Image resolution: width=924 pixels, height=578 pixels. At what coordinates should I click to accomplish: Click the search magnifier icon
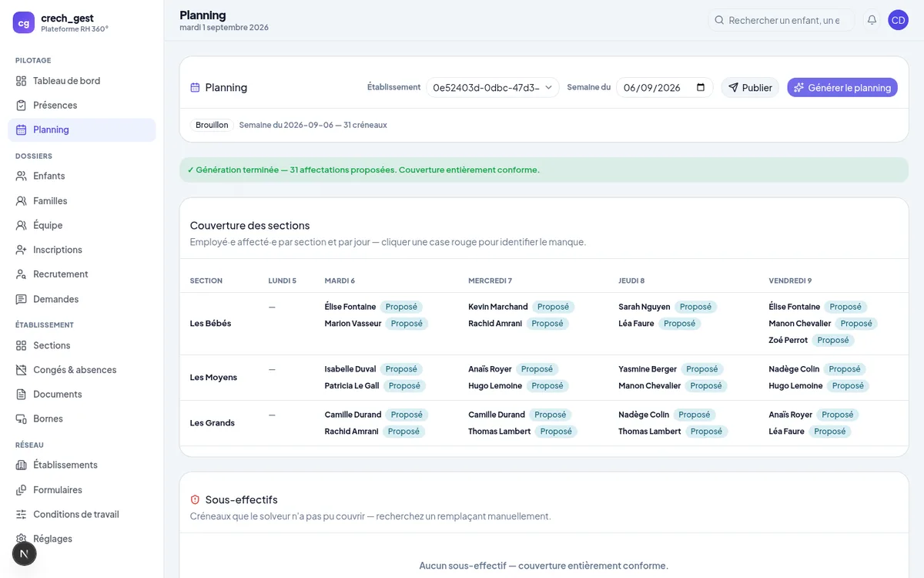(719, 21)
